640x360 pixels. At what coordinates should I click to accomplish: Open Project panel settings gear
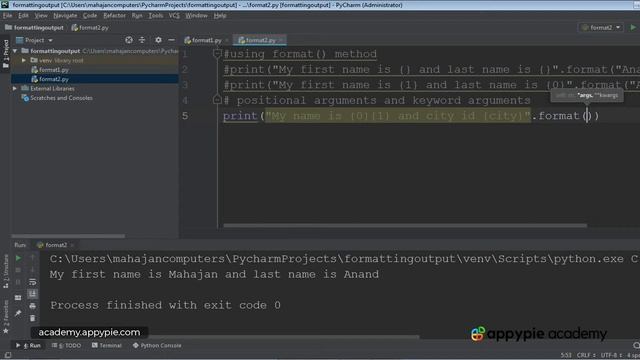coord(158,40)
